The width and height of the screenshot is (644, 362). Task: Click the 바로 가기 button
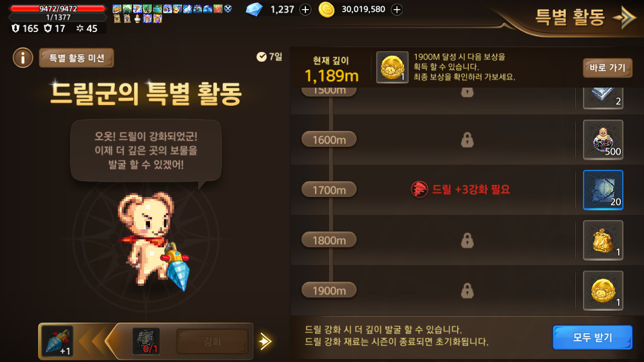coord(608,68)
